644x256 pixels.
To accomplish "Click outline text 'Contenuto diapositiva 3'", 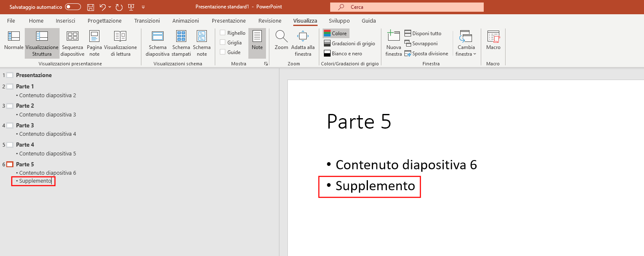I will pos(47,114).
